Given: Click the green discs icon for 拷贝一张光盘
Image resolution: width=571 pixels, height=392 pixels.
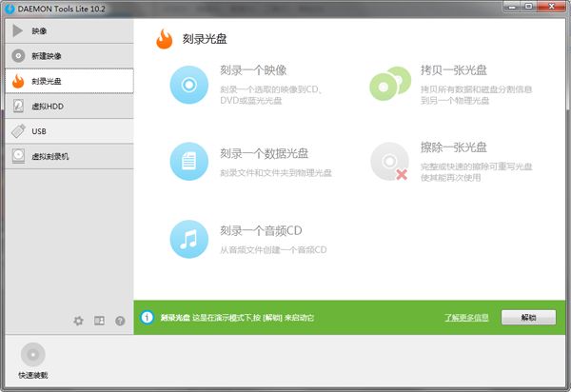Looking at the screenshot, I should click(390, 84).
